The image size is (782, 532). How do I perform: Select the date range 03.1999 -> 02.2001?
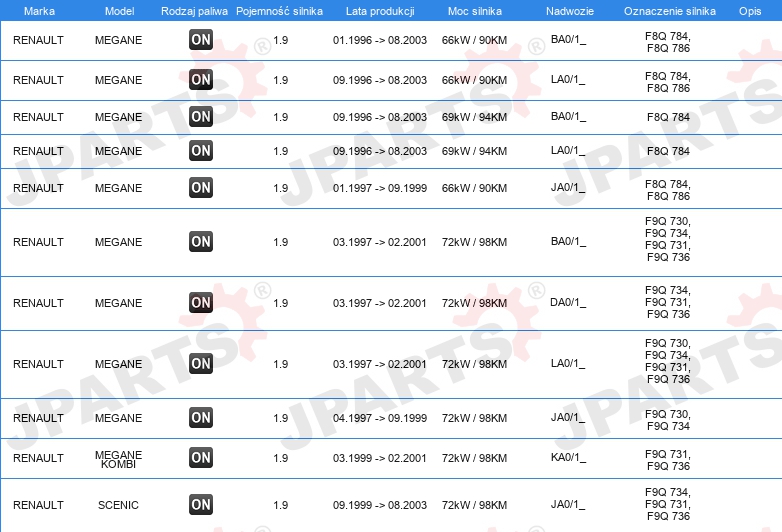[x=380, y=458]
